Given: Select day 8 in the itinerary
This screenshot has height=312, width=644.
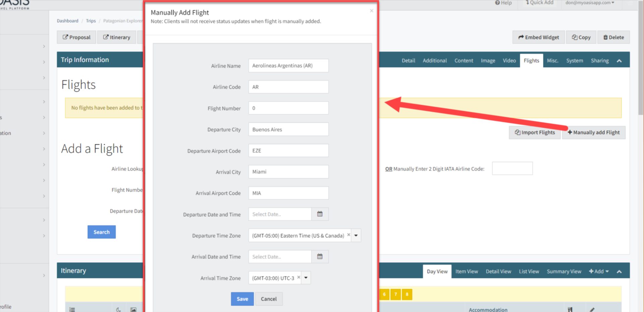Looking at the screenshot, I should point(407,294).
